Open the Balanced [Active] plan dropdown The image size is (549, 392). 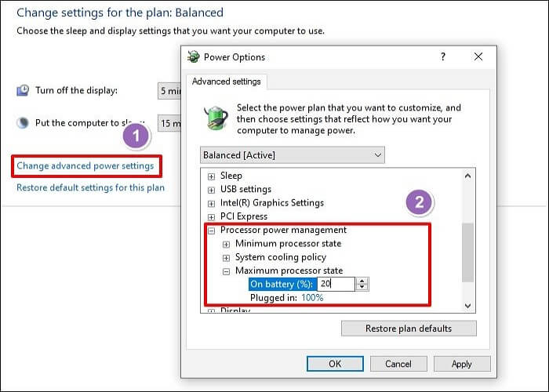coord(293,155)
